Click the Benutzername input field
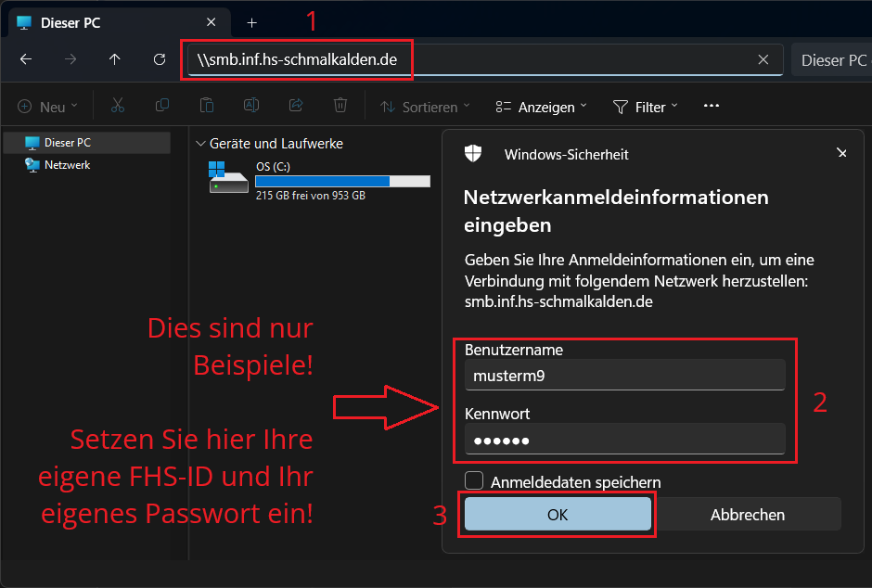 pos(624,376)
